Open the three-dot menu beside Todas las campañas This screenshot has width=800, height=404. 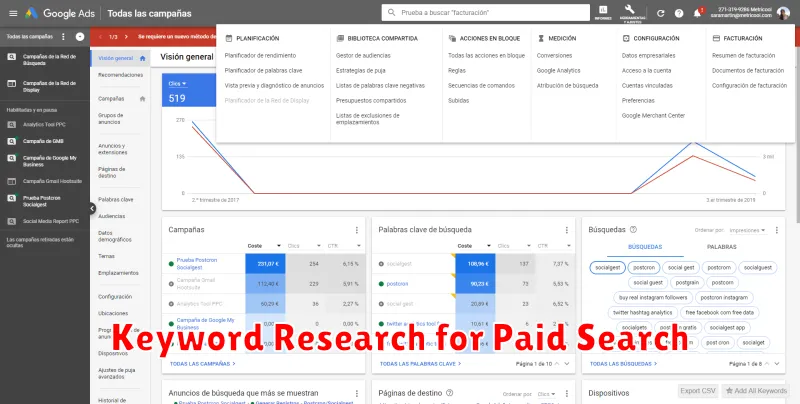63,37
